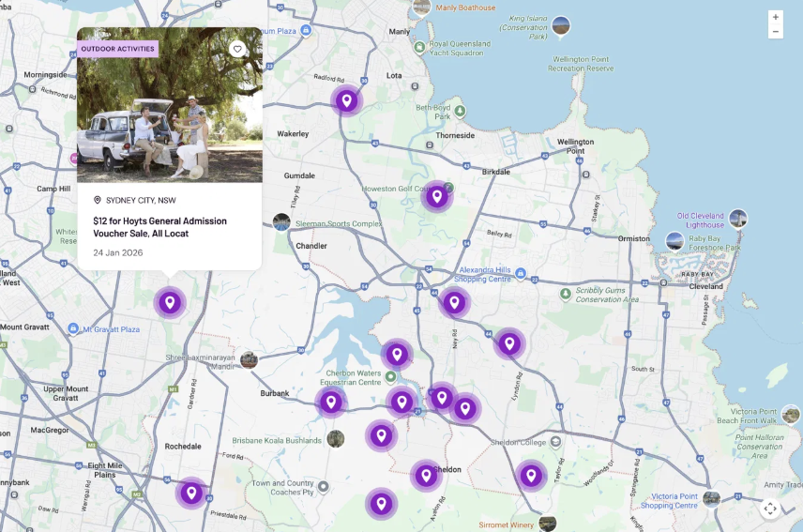Select the purple pin near Radford Rd
This screenshot has height=532, width=803.
point(347,101)
